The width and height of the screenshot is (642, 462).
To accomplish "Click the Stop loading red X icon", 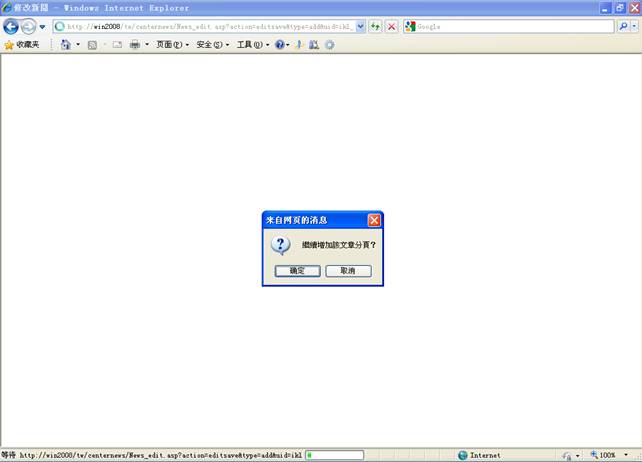I will click(391, 26).
